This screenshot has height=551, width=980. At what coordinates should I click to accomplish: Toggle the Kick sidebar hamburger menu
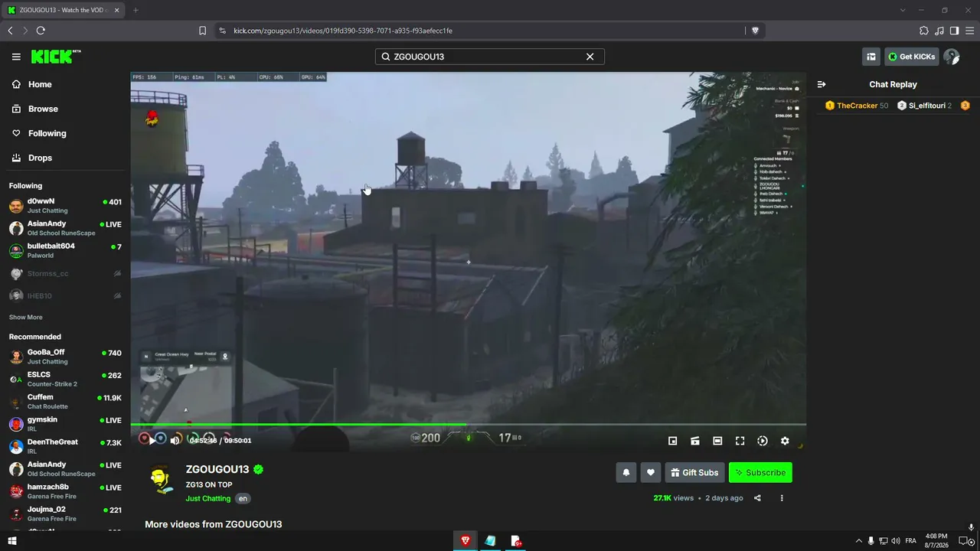coord(16,57)
